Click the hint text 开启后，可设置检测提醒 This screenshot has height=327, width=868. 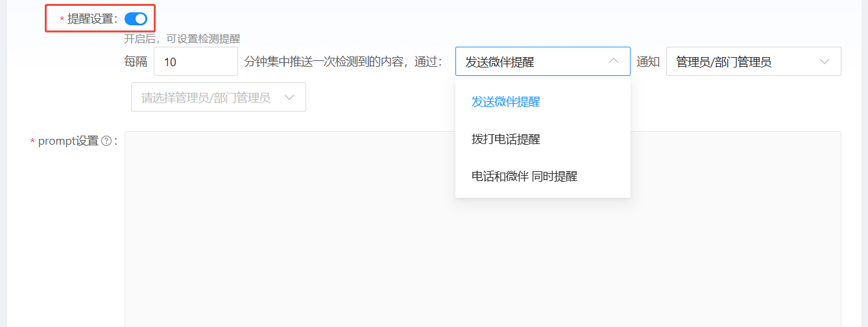click(182, 39)
